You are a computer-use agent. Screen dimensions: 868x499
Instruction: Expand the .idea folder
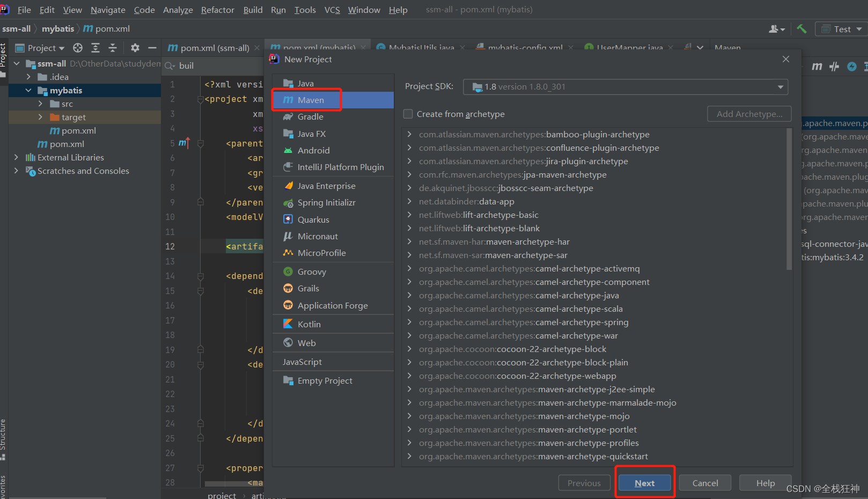(x=28, y=77)
